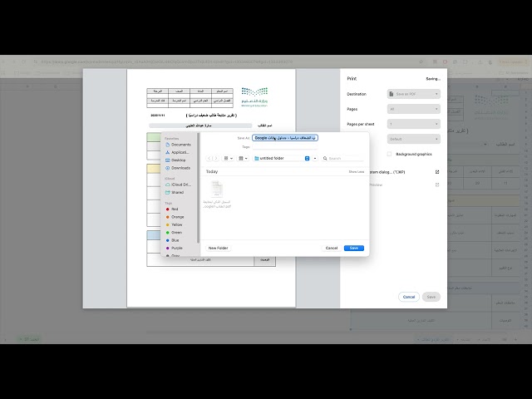Click the Search field in save dialog

pyautogui.click(x=342, y=158)
